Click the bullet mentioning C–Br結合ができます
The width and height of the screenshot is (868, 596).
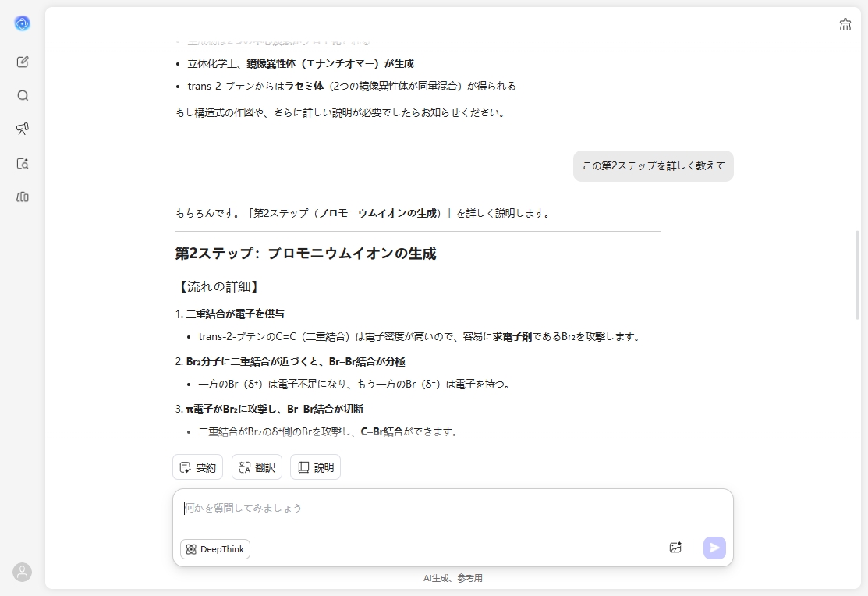click(329, 431)
